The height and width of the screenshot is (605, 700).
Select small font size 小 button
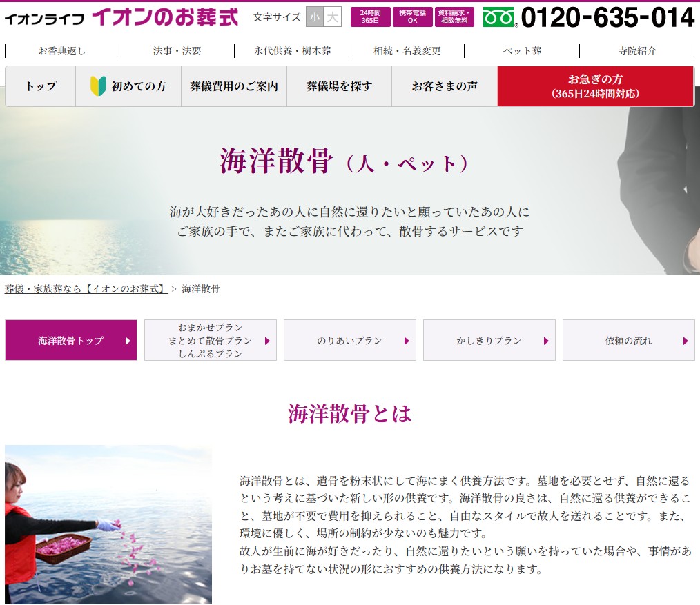coord(315,17)
